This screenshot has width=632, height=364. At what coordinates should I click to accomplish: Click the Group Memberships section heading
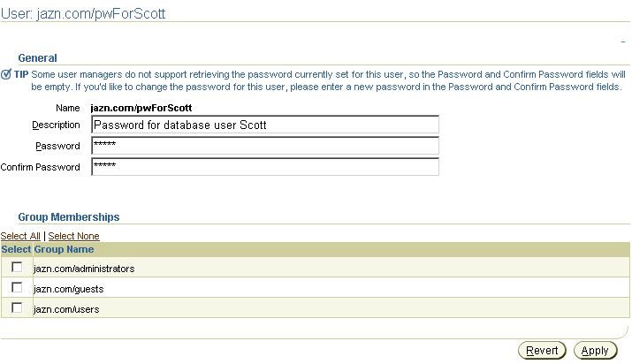69,217
